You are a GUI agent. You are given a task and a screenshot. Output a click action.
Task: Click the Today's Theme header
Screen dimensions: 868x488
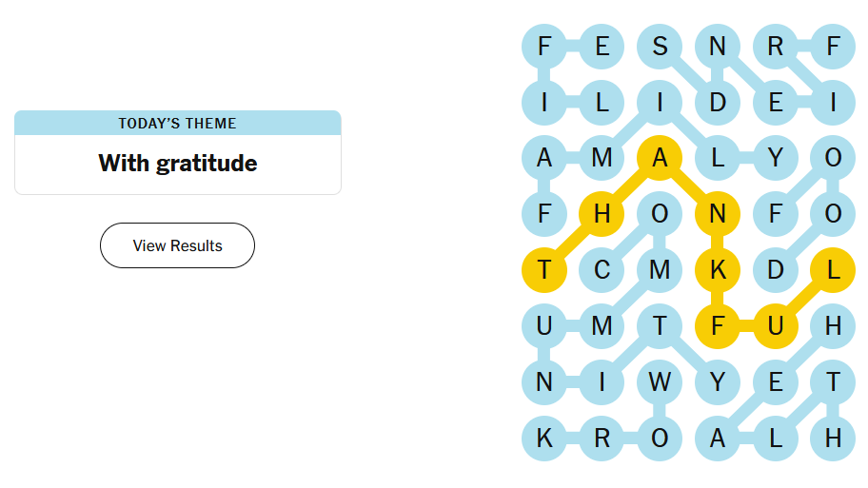coord(177,124)
